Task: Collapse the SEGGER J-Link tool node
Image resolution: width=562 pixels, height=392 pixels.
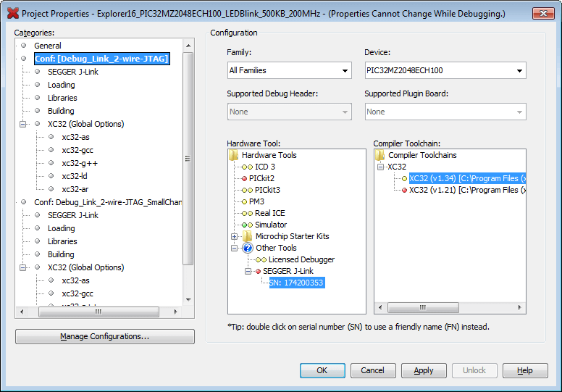Action: [248, 271]
